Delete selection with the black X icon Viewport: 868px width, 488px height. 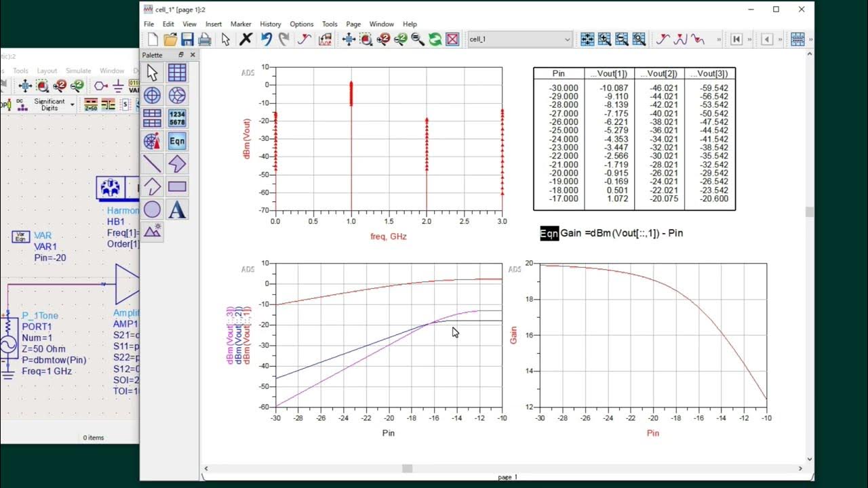tap(245, 39)
